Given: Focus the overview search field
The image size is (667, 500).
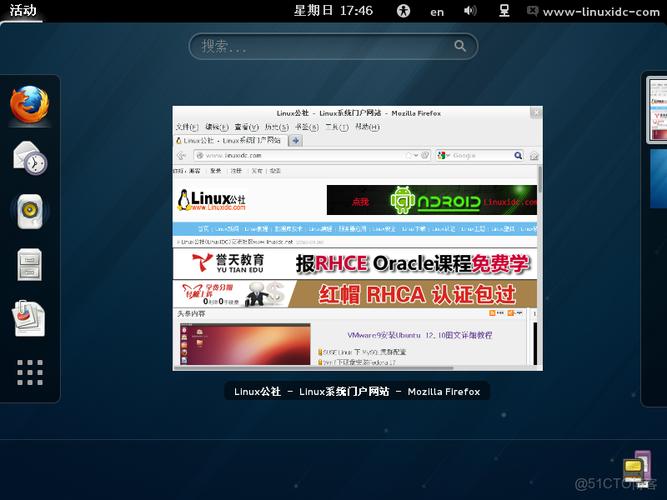Looking at the screenshot, I should click(x=333, y=46).
